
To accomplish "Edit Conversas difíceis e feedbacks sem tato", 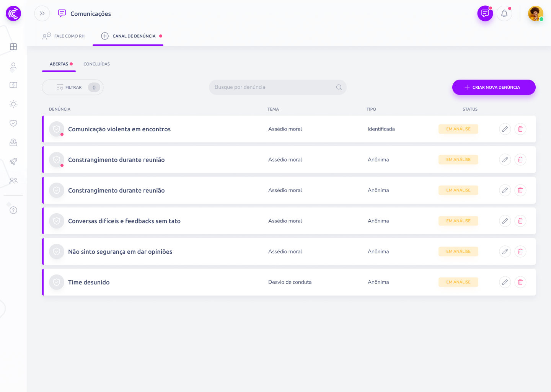I will (505, 221).
